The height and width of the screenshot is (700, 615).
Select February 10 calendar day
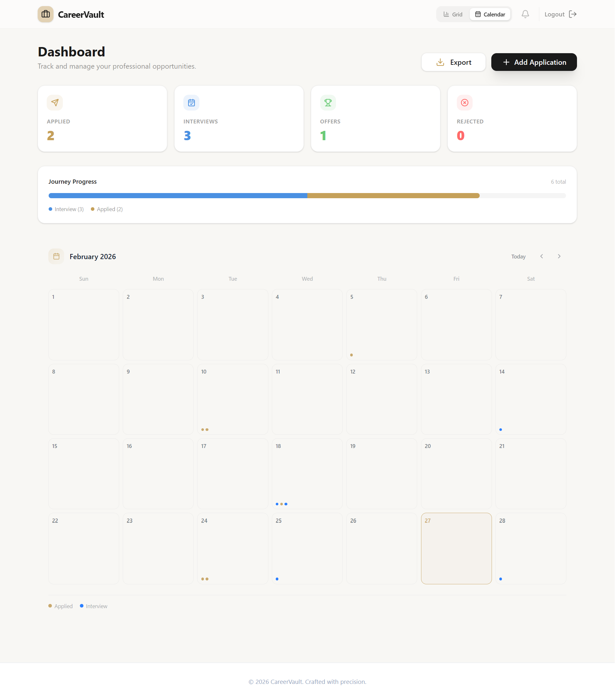233,399
